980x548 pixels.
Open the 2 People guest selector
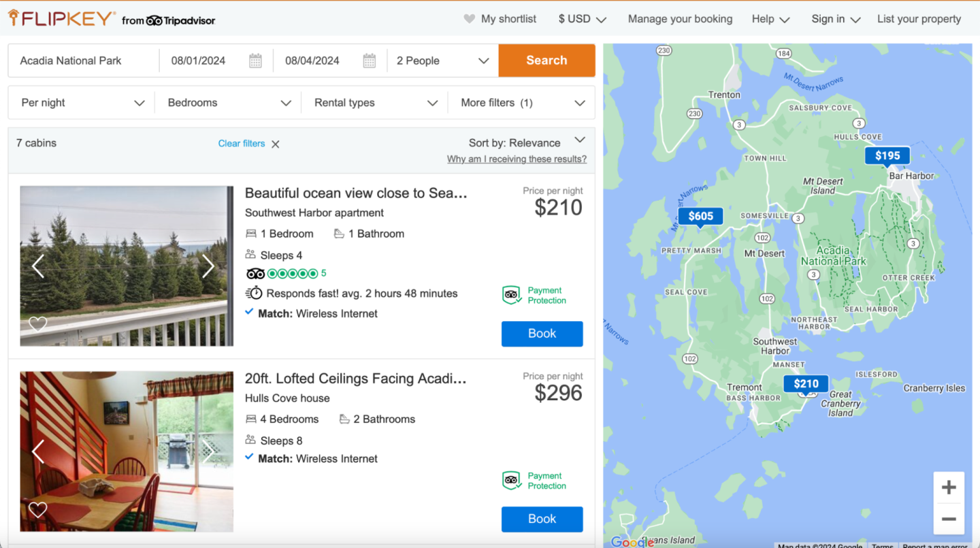(x=442, y=61)
